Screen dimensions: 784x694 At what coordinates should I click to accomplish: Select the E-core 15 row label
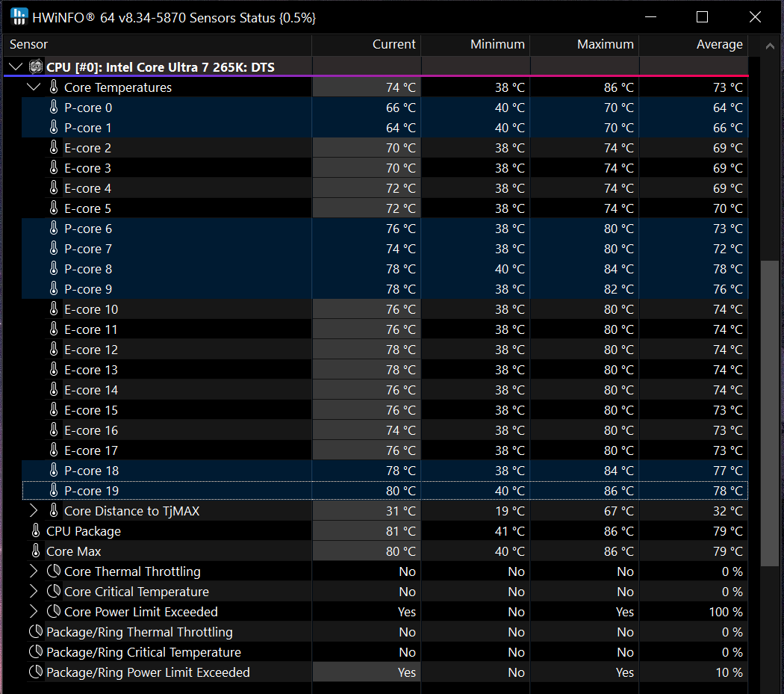pyautogui.click(x=91, y=410)
